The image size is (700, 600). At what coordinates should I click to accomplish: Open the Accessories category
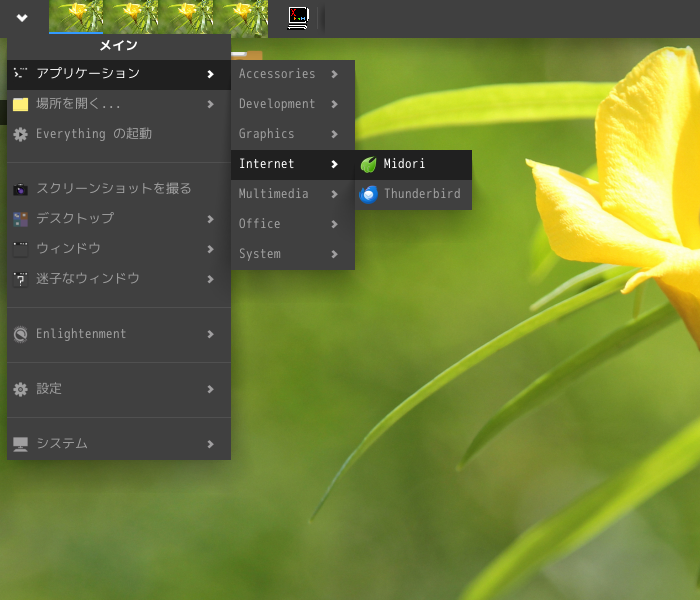click(x=293, y=74)
